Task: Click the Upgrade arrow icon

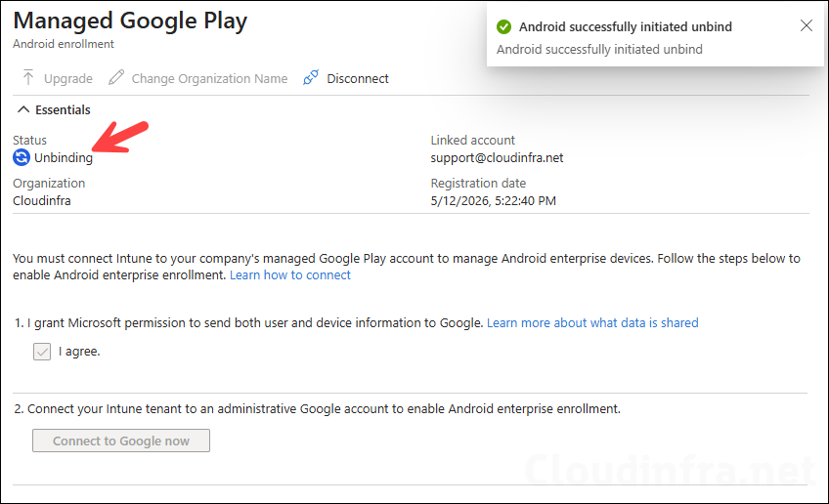Action: click(28, 78)
